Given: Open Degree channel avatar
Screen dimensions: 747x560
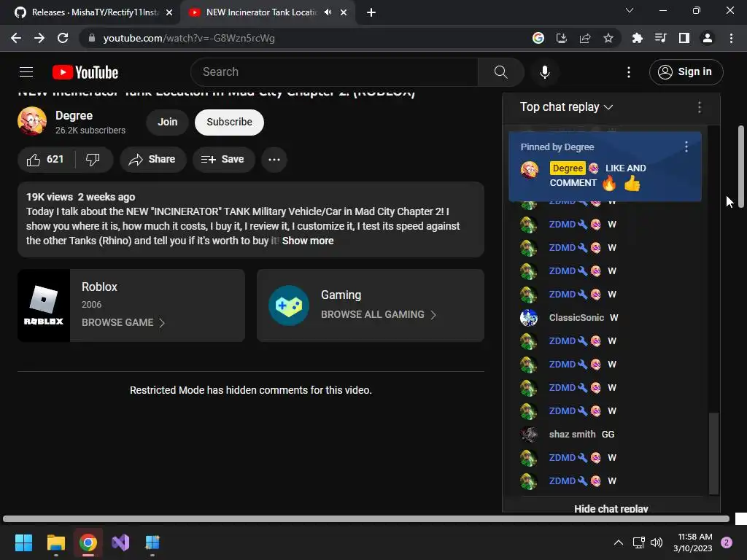Looking at the screenshot, I should [32, 121].
